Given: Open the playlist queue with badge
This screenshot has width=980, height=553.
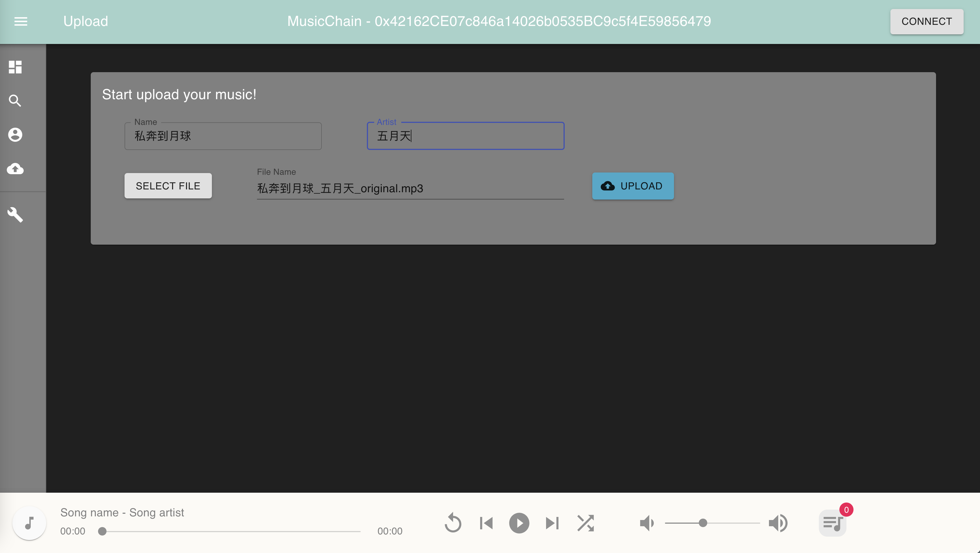Looking at the screenshot, I should (x=832, y=523).
